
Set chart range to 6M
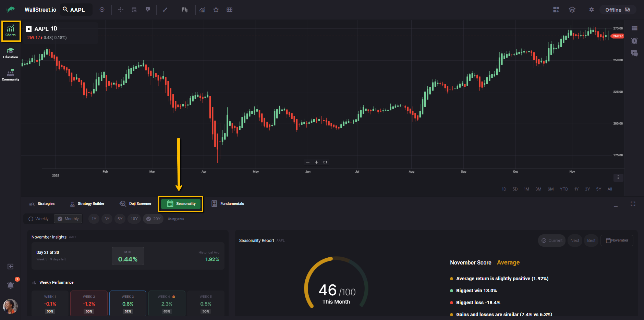click(x=550, y=189)
